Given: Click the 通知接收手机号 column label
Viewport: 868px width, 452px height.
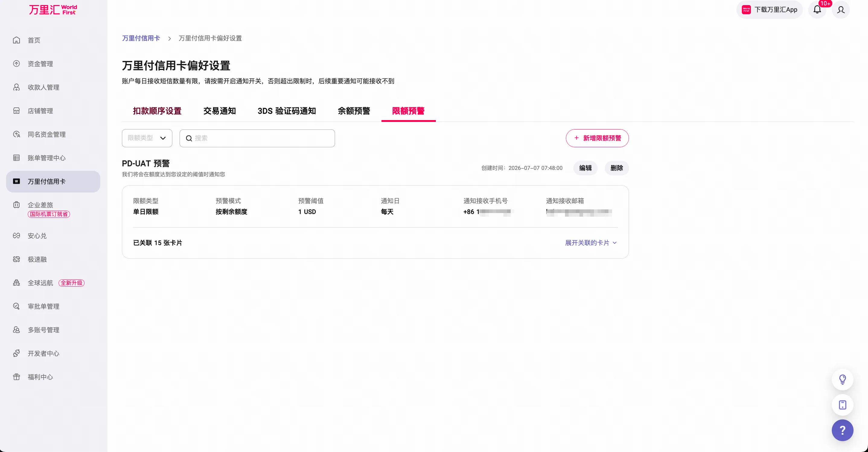Looking at the screenshot, I should pyautogui.click(x=485, y=201).
